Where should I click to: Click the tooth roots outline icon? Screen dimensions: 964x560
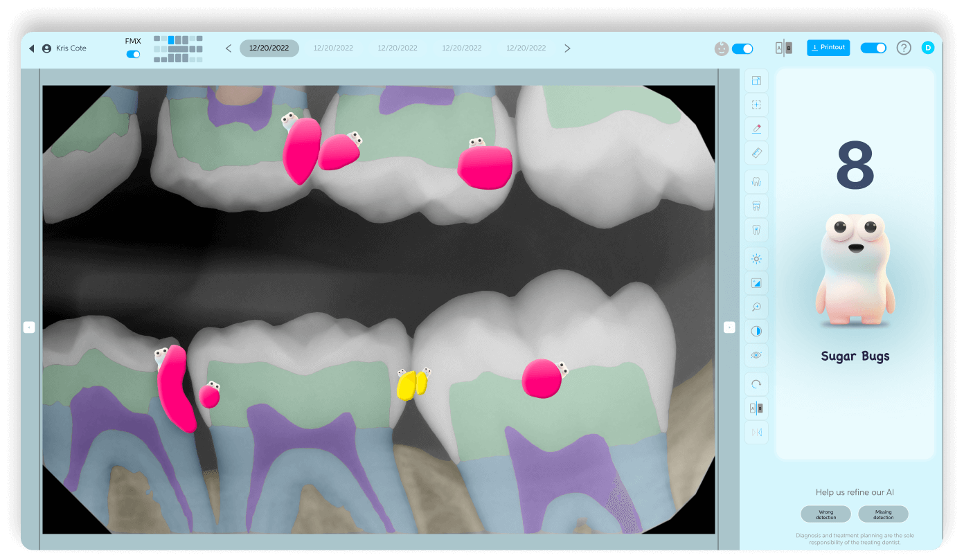[x=756, y=182]
